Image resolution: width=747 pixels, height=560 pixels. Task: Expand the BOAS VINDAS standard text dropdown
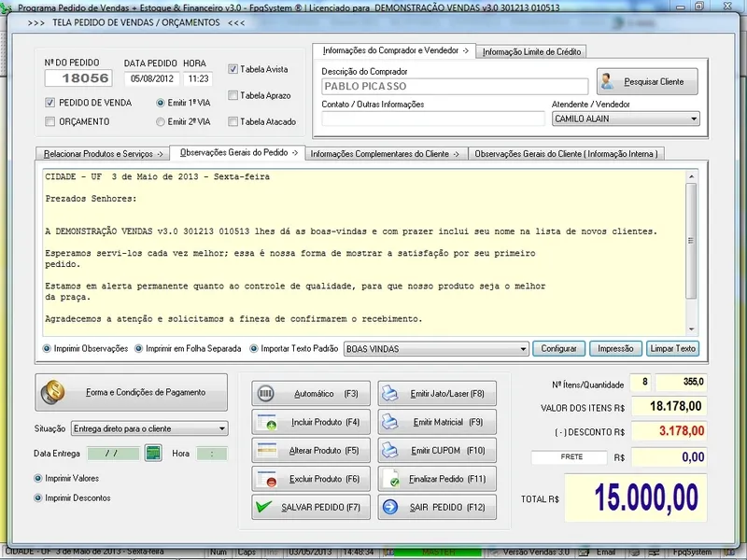(x=523, y=349)
